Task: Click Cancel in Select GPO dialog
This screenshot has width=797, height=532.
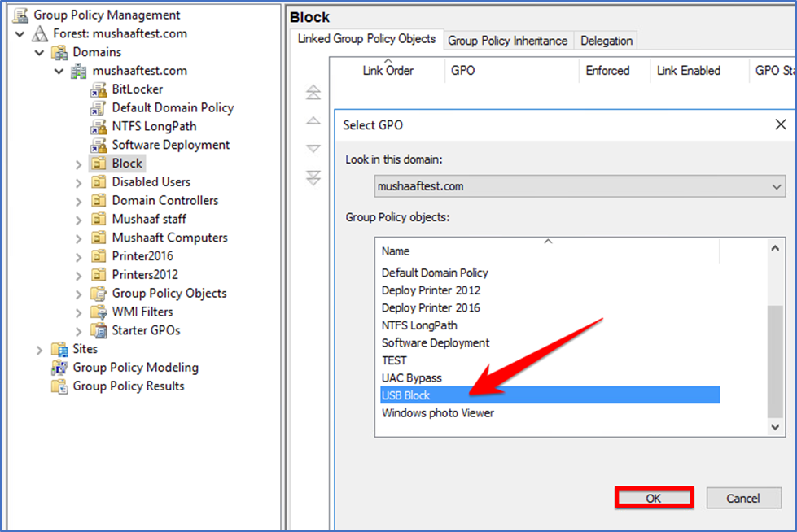Action: [x=743, y=498]
